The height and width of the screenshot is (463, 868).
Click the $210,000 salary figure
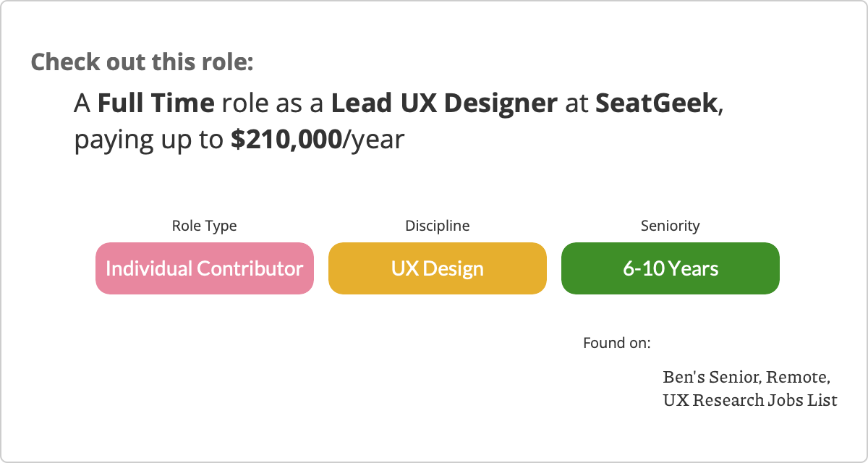286,140
